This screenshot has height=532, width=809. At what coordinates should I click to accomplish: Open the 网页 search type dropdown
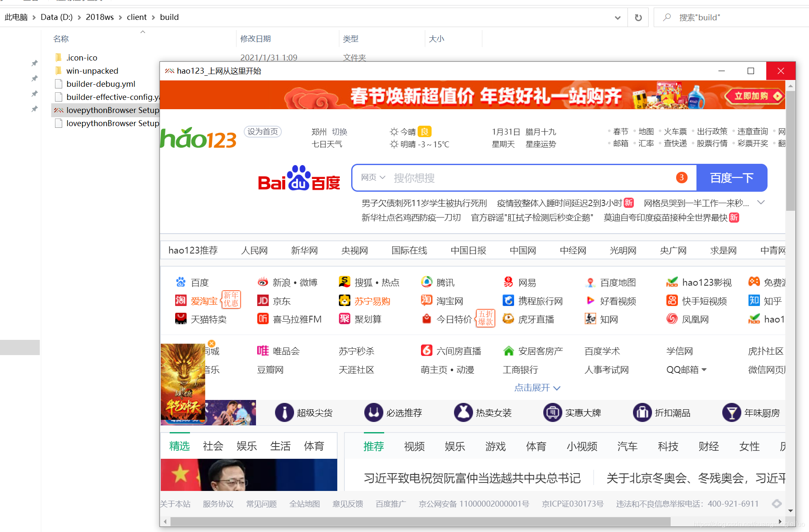372,177
